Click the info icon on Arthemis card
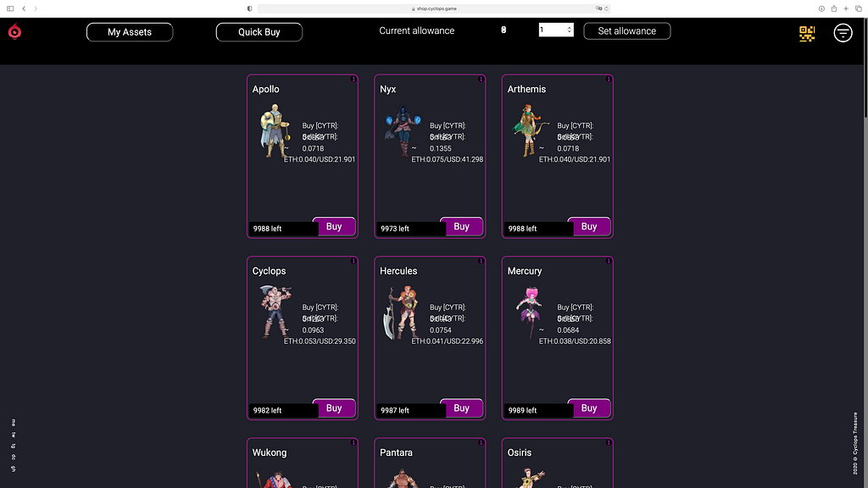Viewport: 868px width, 488px height. 609,79
